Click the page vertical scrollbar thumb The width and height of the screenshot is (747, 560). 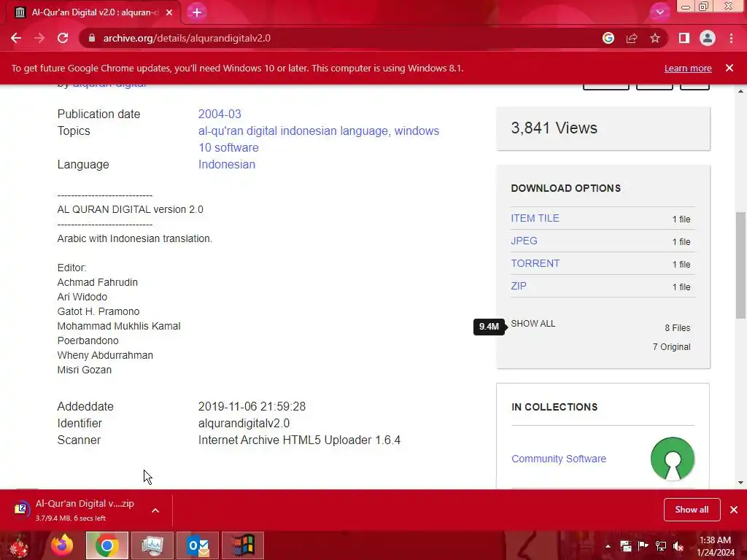tap(740, 265)
